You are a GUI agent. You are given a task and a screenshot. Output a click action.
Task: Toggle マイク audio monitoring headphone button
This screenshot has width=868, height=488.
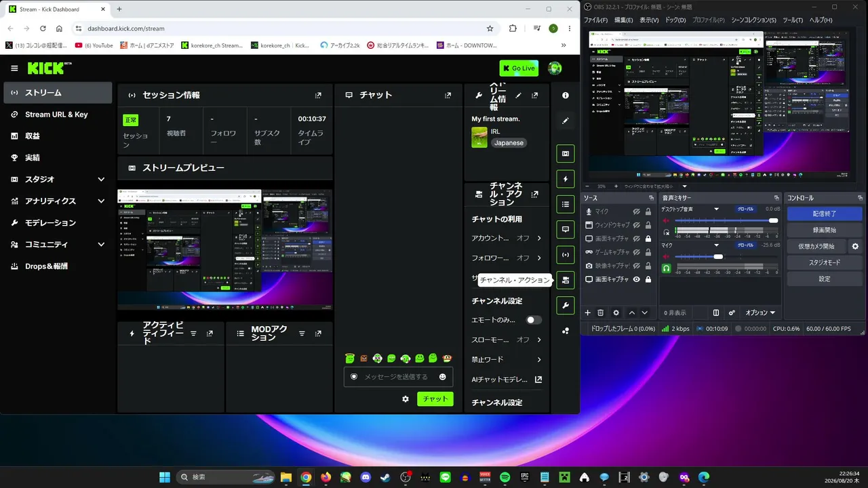pyautogui.click(x=666, y=268)
